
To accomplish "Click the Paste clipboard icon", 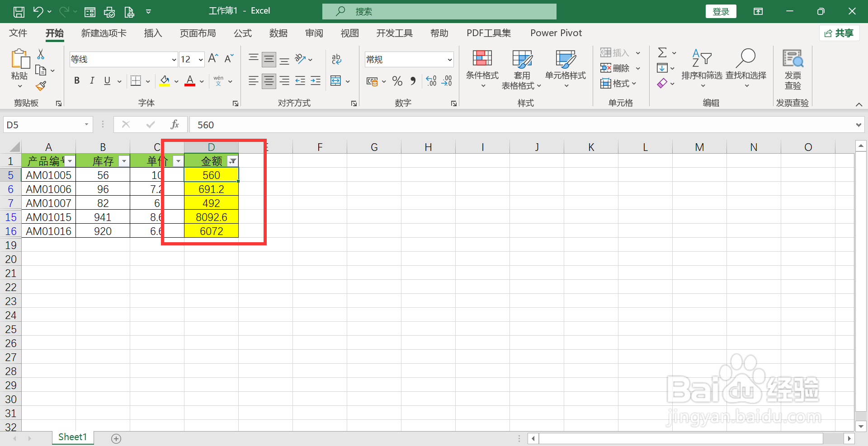I will (20, 60).
